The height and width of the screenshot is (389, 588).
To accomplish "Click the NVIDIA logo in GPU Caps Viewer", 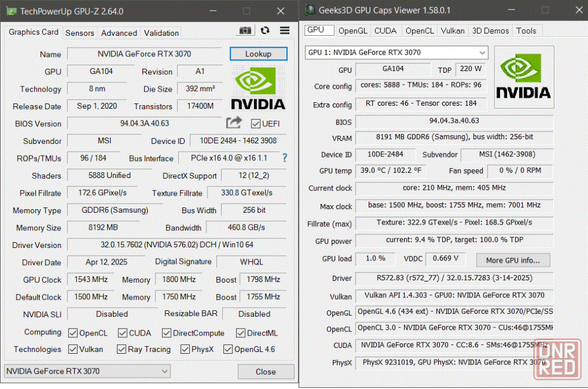I will 524,77.
